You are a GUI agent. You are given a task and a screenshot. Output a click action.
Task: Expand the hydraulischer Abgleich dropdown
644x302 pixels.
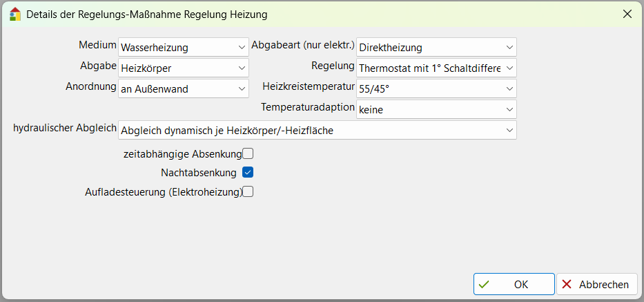[317, 130]
